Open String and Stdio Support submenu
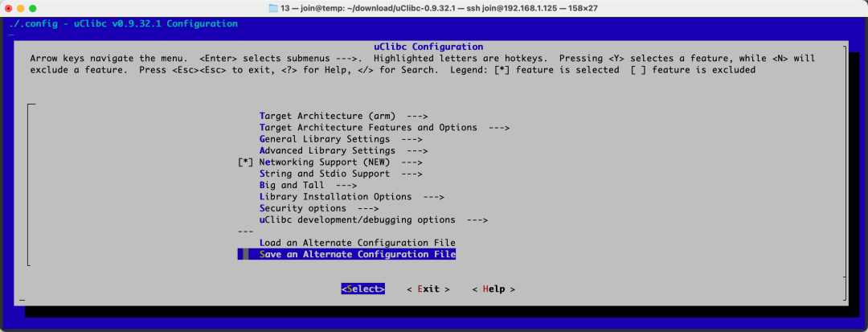The width and height of the screenshot is (868, 332). [x=341, y=174]
